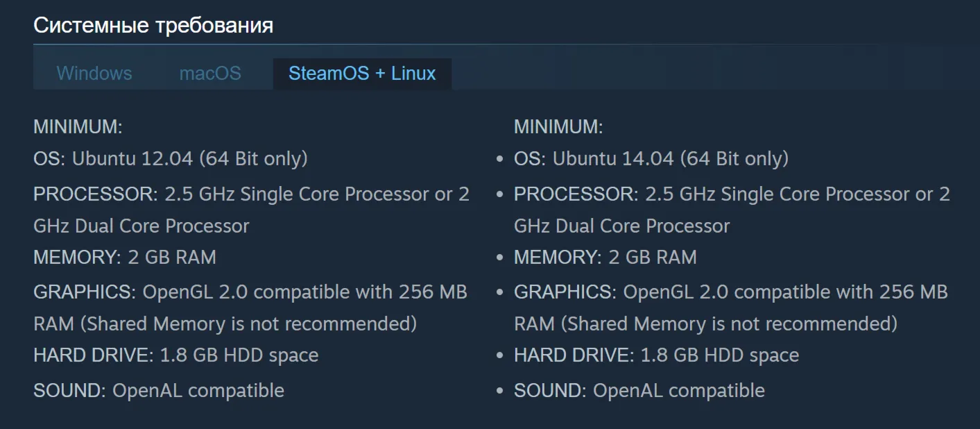Screen dimensions: 980x429
Task: Click the Ubuntu 14.04 OS line
Action: coord(651,159)
